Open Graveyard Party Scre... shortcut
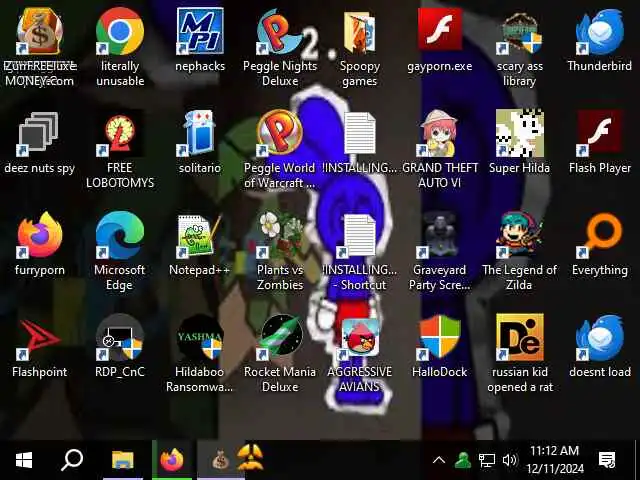Image resolution: width=640 pixels, height=480 pixels. tap(440, 236)
